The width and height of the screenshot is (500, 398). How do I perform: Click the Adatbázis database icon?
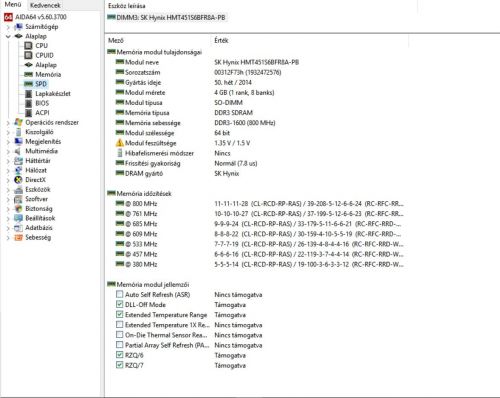(x=18, y=228)
